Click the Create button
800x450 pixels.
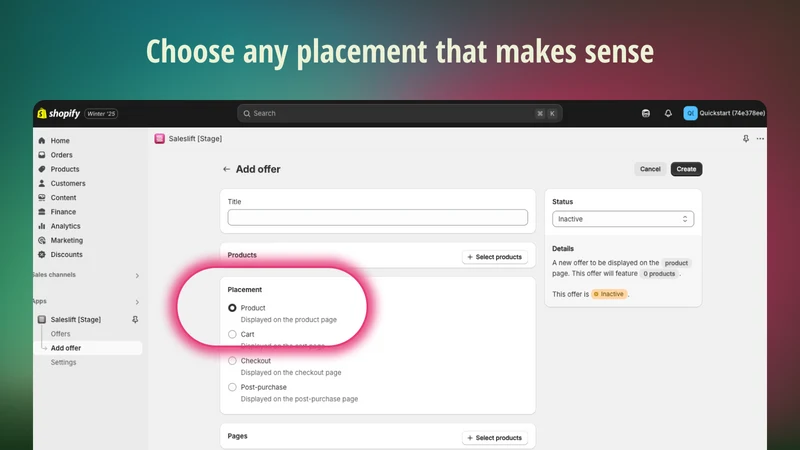point(686,169)
